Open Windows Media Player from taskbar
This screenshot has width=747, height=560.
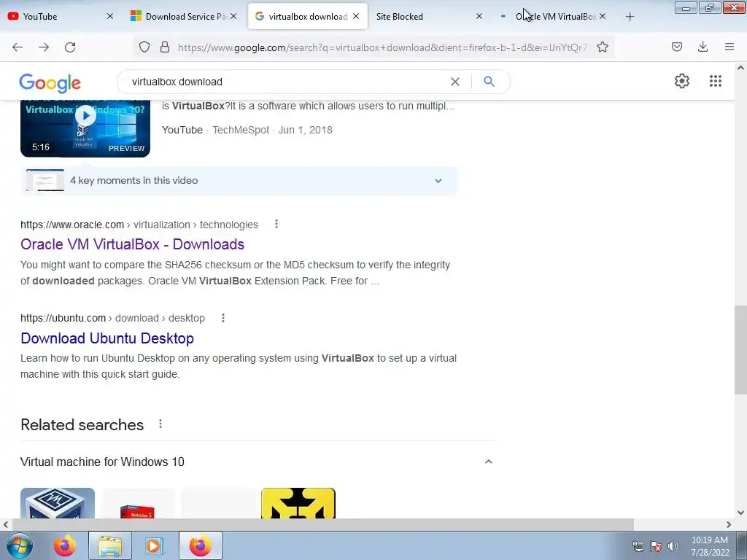[155, 545]
